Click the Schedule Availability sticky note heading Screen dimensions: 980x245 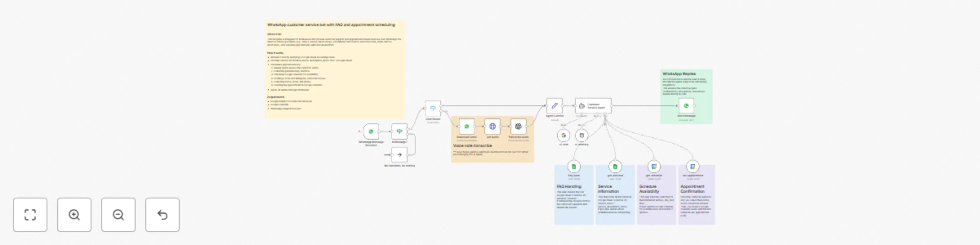649,189
